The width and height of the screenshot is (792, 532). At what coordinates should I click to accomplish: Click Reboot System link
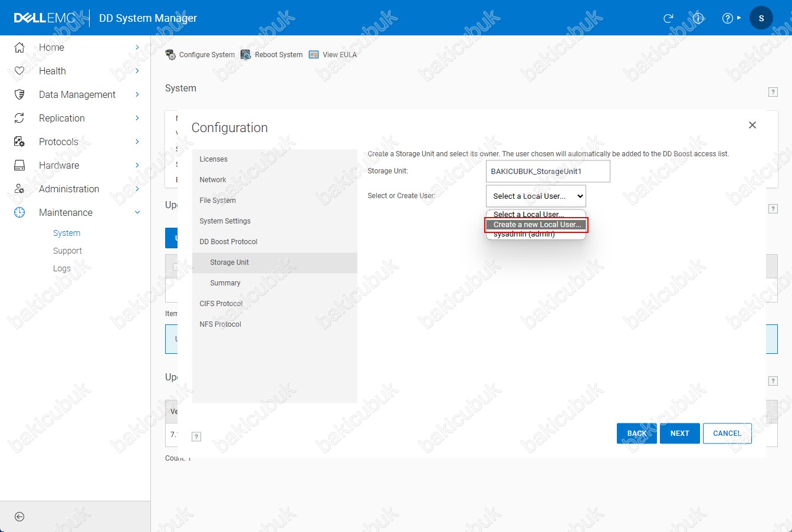279,55
